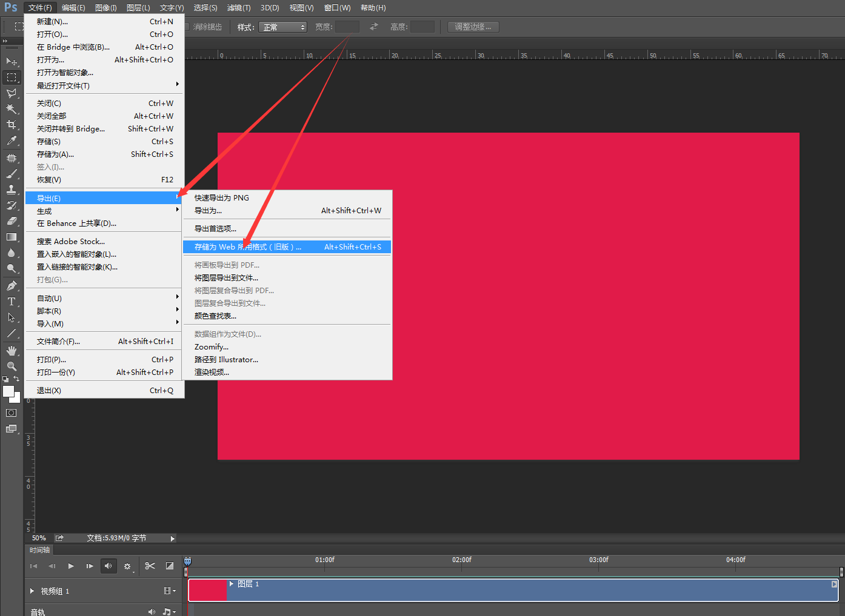The height and width of the screenshot is (616, 845).
Task: Select the Gradient tool
Action: [12, 237]
